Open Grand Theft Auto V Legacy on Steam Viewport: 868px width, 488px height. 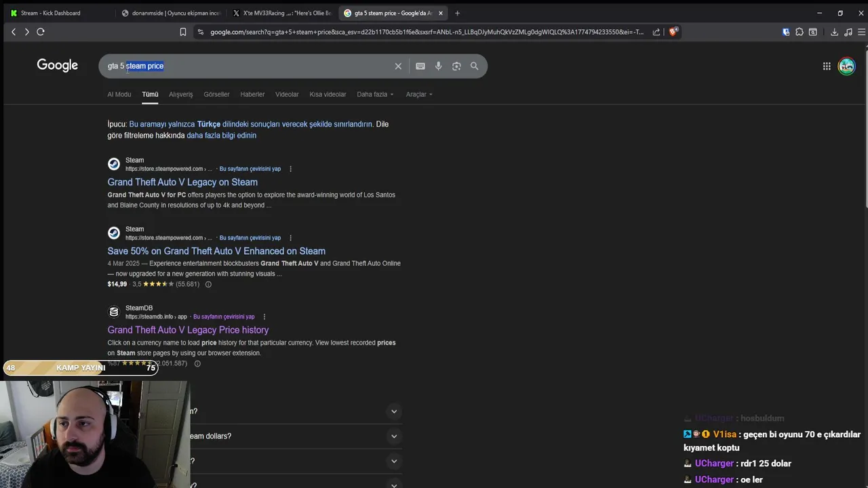pos(182,182)
